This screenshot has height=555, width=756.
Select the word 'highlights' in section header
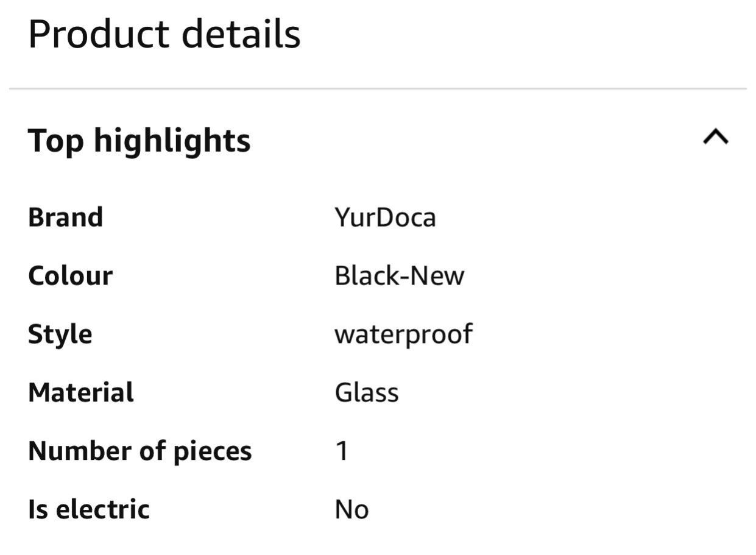[172, 142]
